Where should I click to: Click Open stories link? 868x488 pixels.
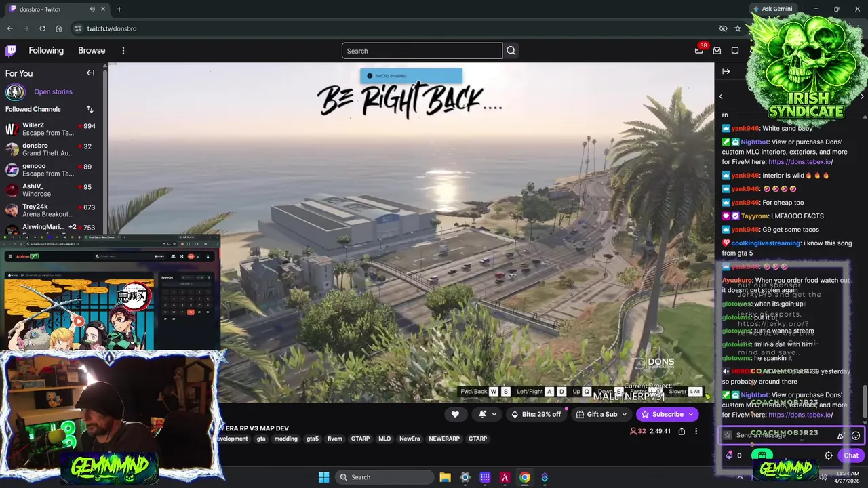[53, 91]
